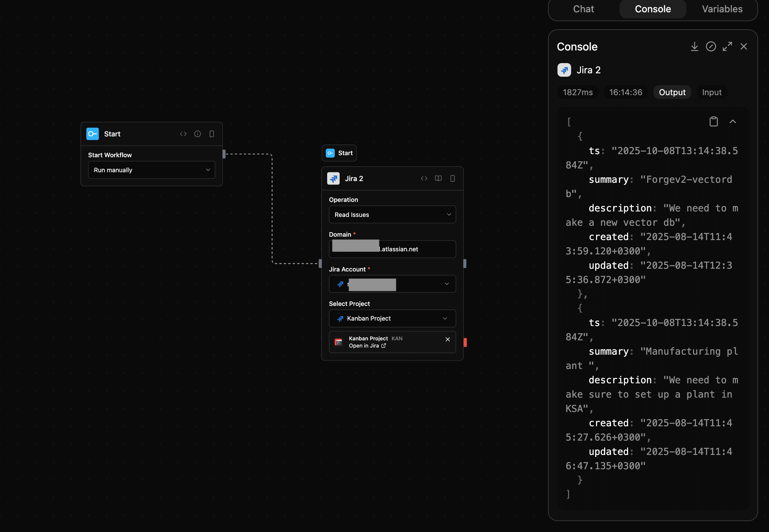Click the Jira logo in the Console entry

pyautogui.click(x=564, y=70)
